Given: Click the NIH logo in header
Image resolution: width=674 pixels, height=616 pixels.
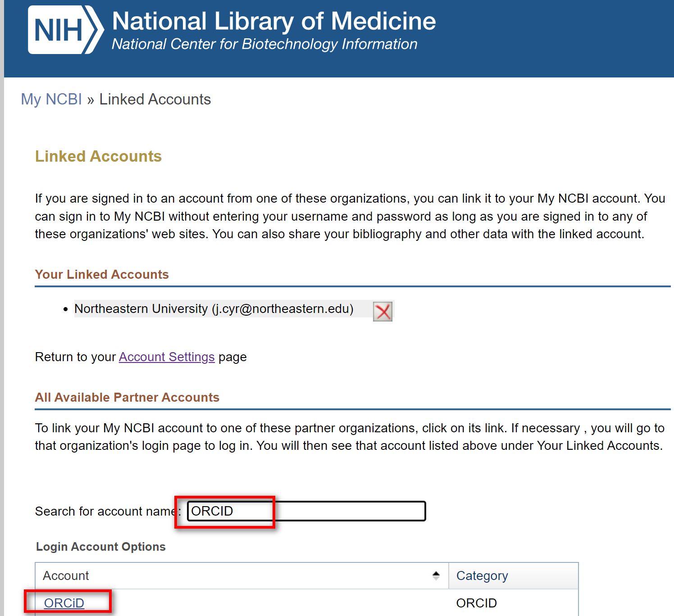Looking at the screenshot, I should pyautogui.click(x=66, y=30).
